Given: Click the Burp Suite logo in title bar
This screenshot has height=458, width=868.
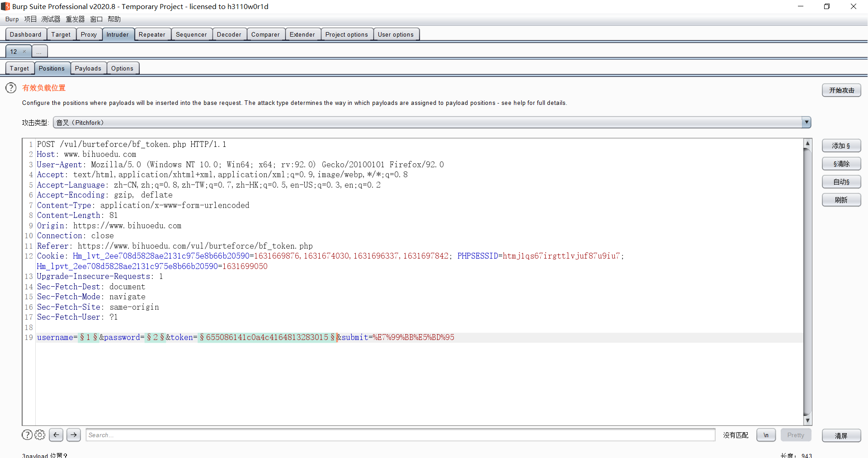Looking at the screenshot, I should pos(5,6).
